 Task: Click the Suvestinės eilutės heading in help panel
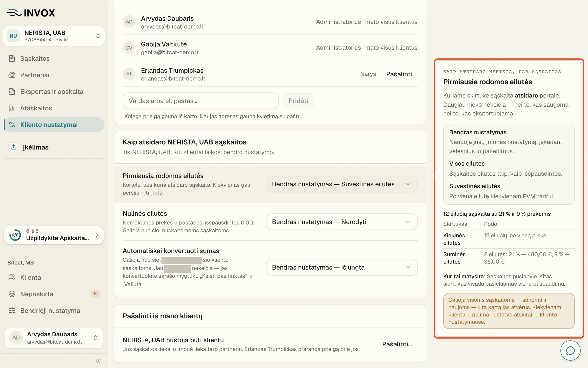tap(475, 186)
